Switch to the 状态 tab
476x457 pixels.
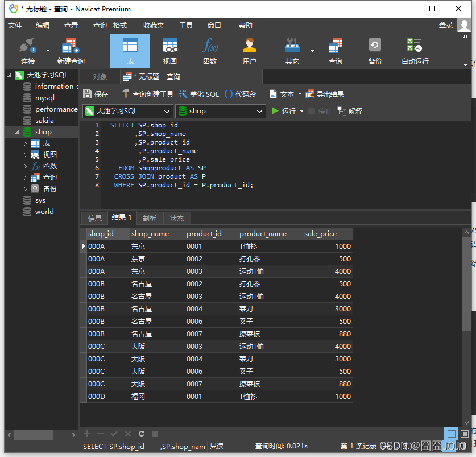pos(177,218)
